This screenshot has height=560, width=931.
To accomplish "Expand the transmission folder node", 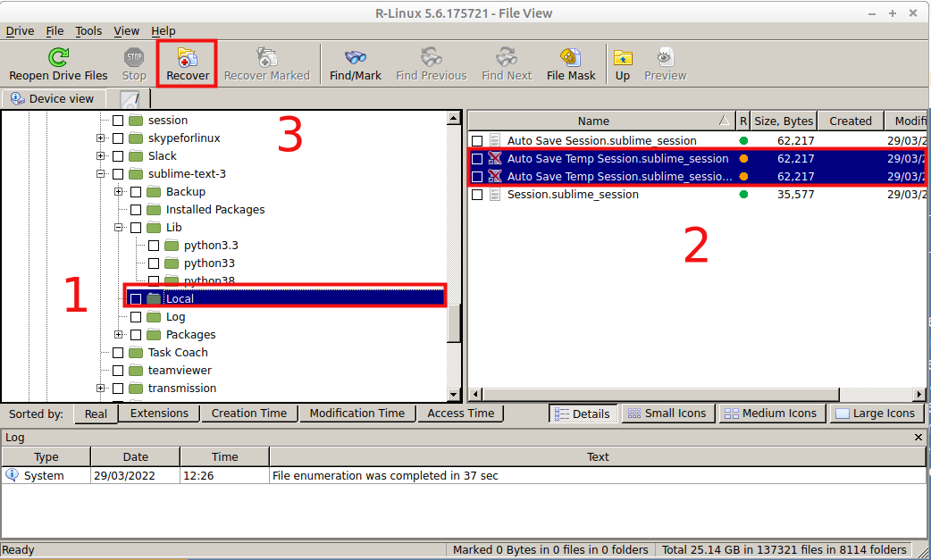I will pos(101,388).
